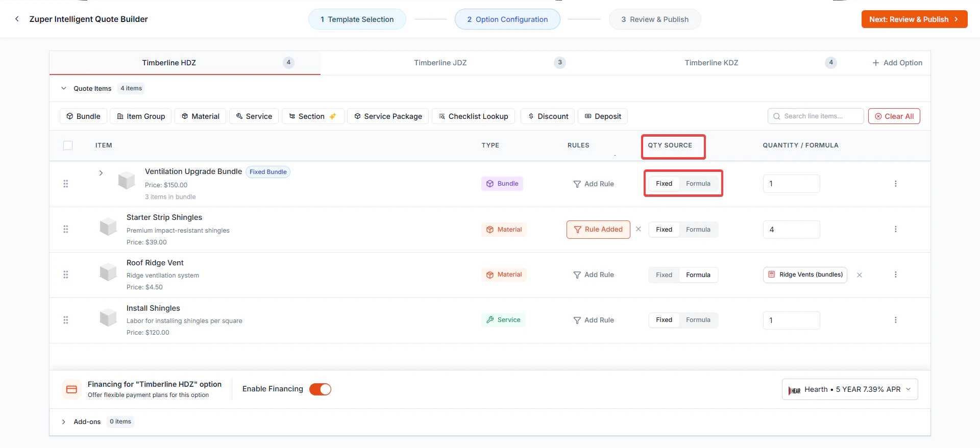Set Install Shingles quantity to Formula
The width and height of the screenshot is (980, 448).
[x=698, y=320]
